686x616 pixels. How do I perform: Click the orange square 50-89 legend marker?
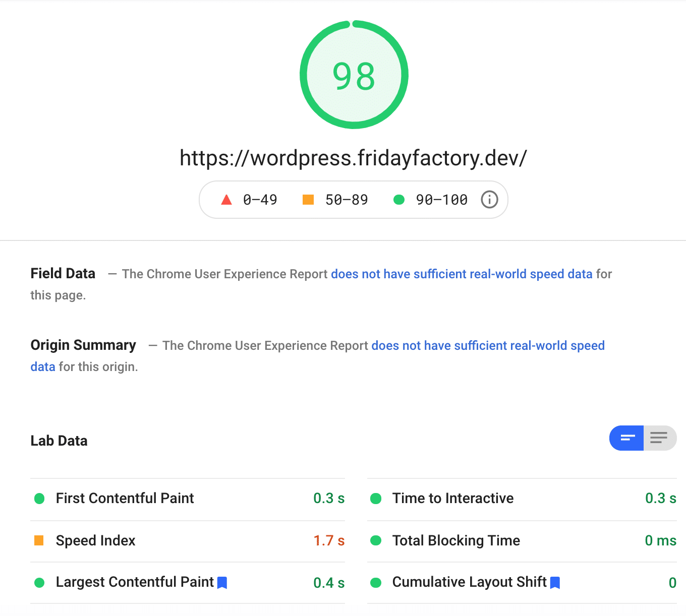(308, 200)
